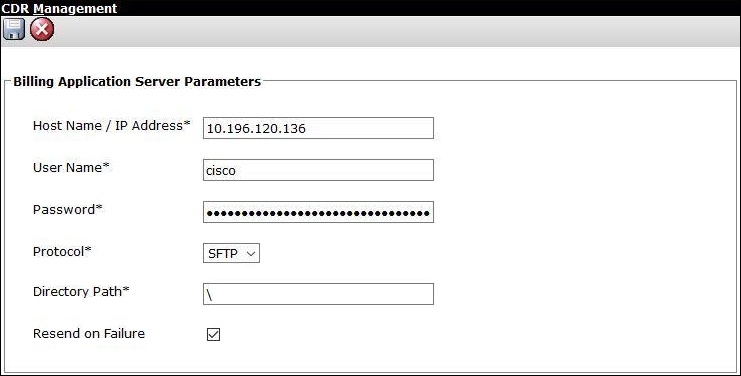Click the CDR Management title bar

click(x=370, y=8)
